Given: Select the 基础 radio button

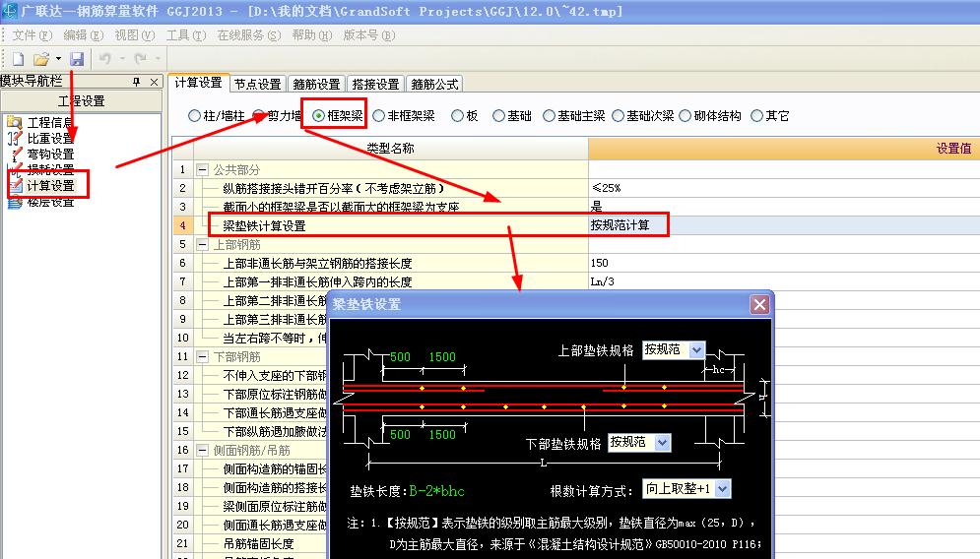Looking at the screenshot, I should (498, 115).
